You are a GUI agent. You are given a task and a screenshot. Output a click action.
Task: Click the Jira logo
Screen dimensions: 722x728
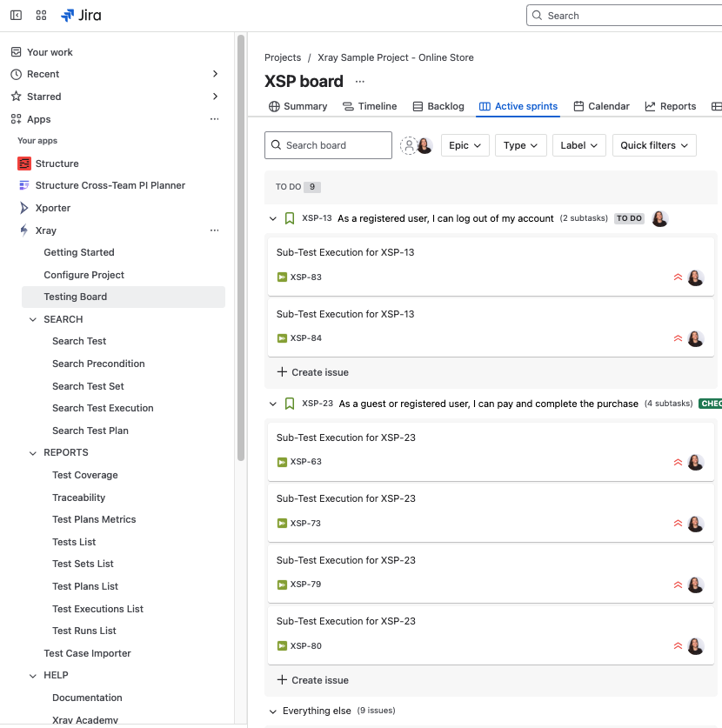tap(81, 16)
